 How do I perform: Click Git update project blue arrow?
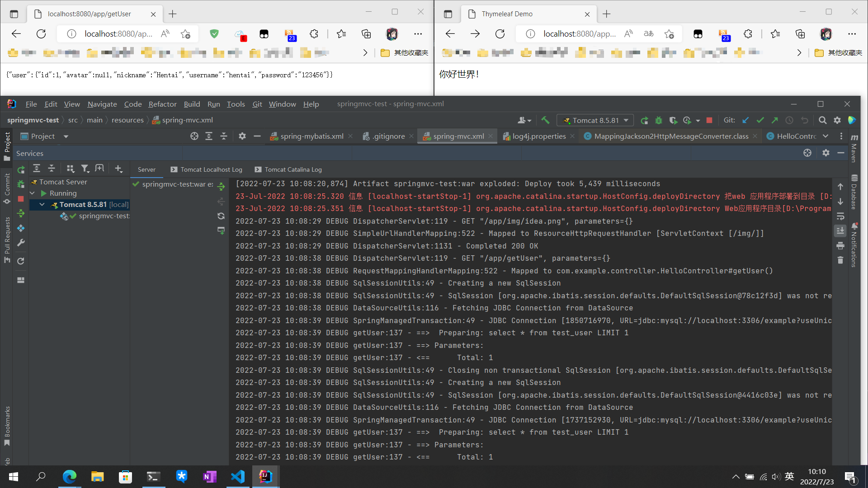pyautogui.click(x=745, y=120)
